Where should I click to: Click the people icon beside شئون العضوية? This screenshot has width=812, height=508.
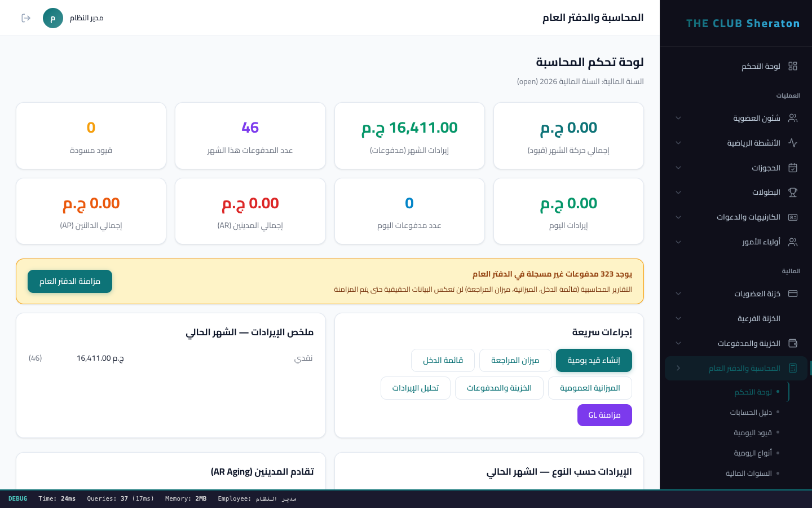click(793, 118)
